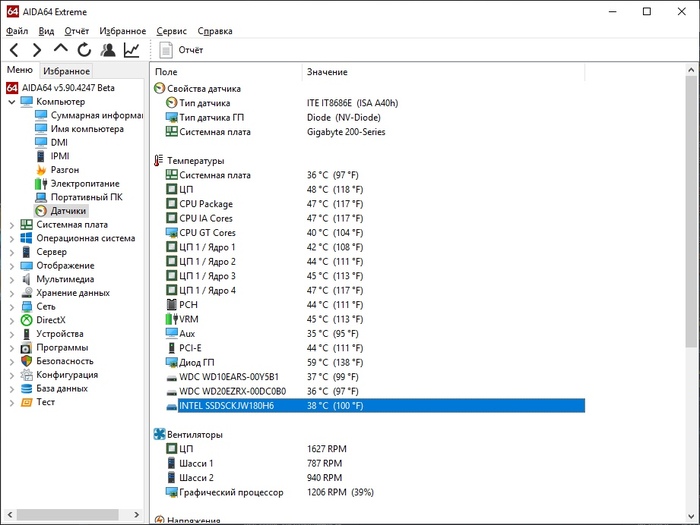Click the Forward navigation arrow in toolbar
The image size is (700, 525).
(x=37, y=50)
